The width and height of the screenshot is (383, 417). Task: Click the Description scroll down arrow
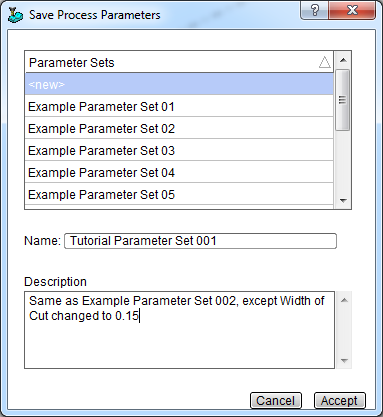tap(344, 361)
